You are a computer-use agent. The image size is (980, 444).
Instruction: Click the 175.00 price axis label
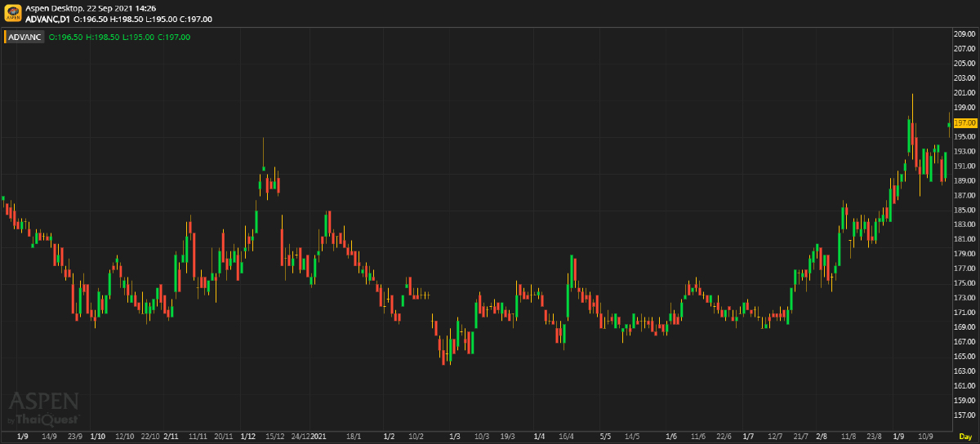coord(965,283)
